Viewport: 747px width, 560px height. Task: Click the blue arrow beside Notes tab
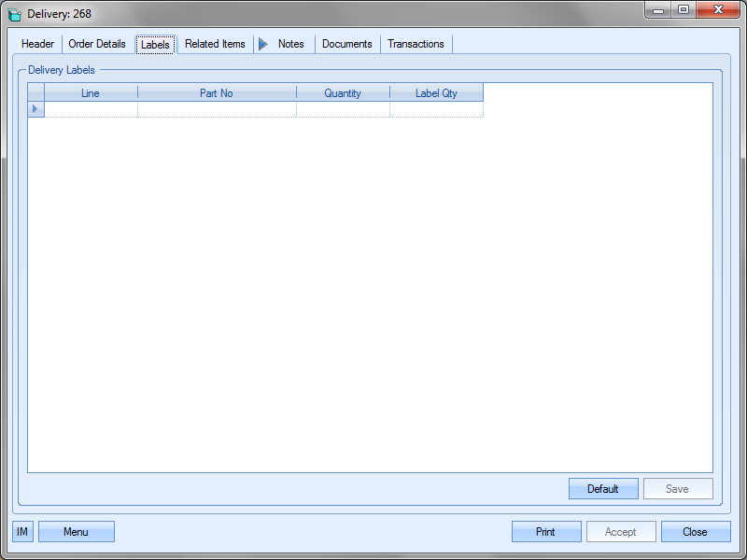tap(263, 44)
